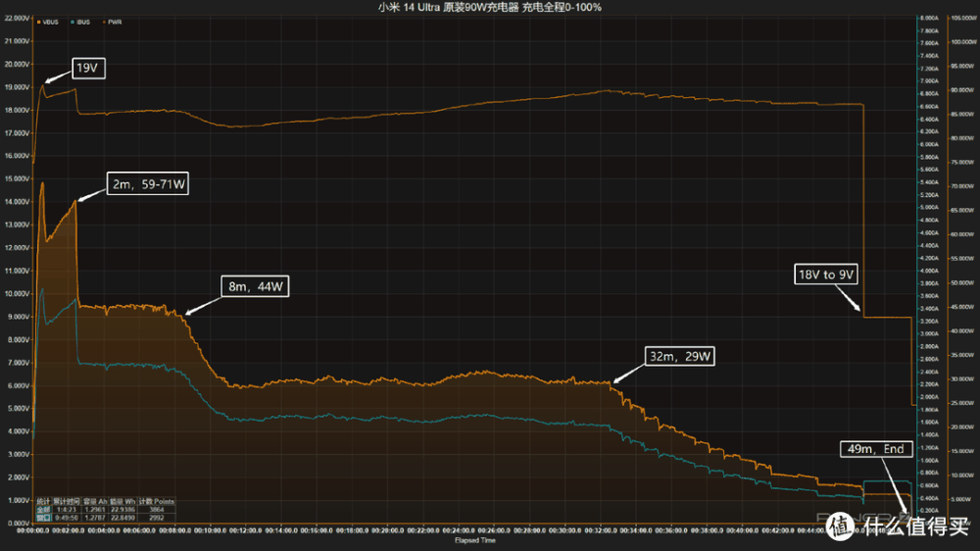Click the Elapsed Time axis label
This screenshot has width=980, height=551.
(475, 540)
